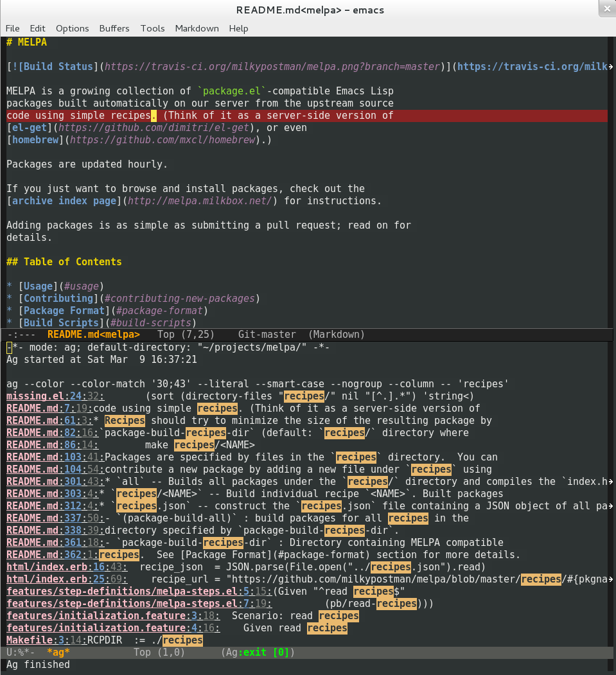The width and height of the screenshot is (616, 675).
Task: Open README.md:86:14 search result
Action: 53,444
